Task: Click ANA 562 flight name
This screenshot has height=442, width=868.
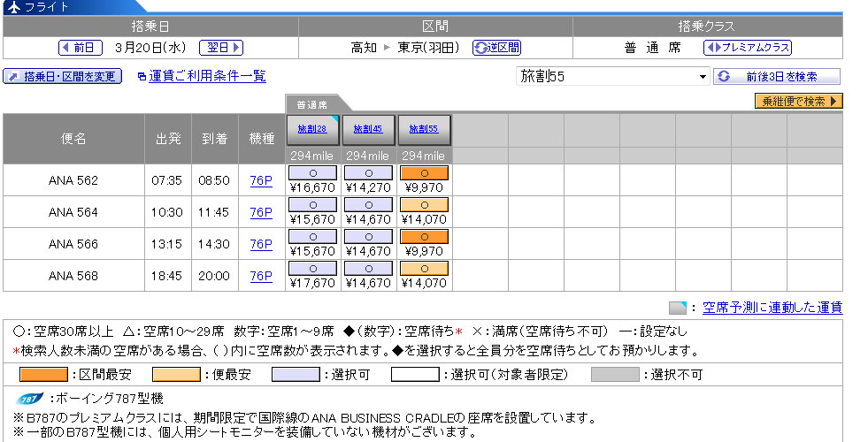Action: (73, 180)
